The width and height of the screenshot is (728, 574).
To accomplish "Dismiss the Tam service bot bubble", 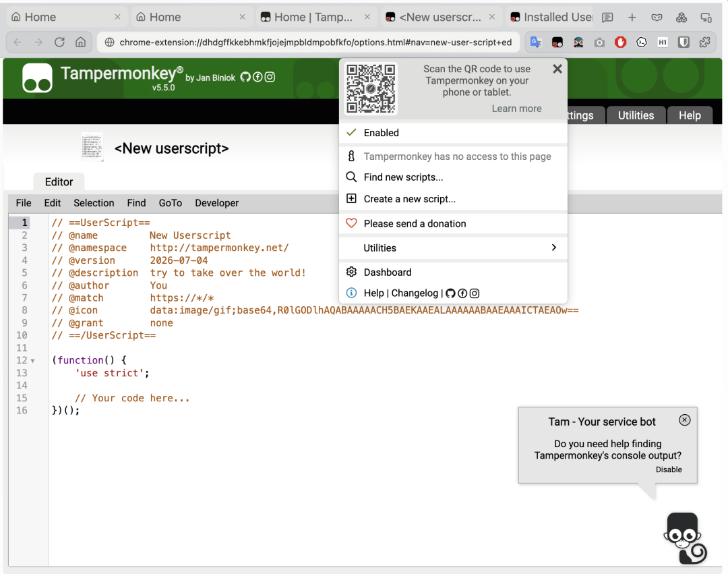I will (684, 420).
